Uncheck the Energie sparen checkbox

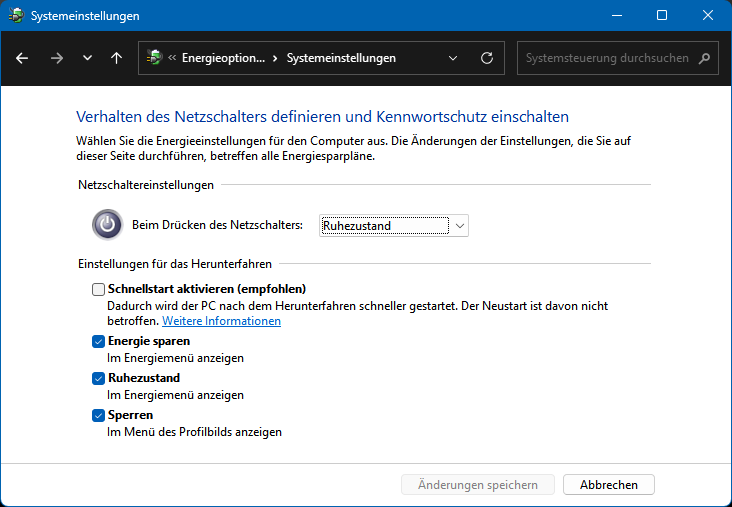click(98, 341)
